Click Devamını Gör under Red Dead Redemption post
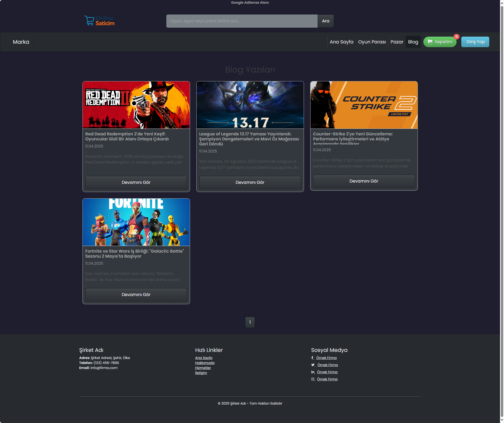 click(136, 183)
